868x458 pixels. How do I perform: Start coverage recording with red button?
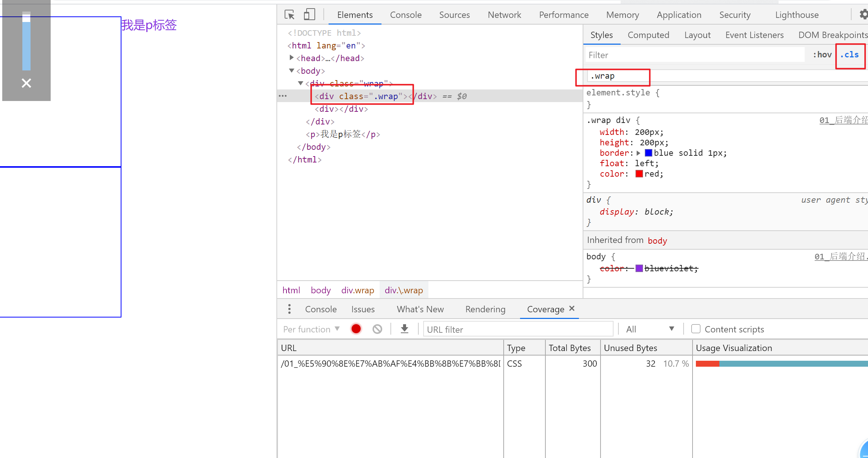[356, 329]
